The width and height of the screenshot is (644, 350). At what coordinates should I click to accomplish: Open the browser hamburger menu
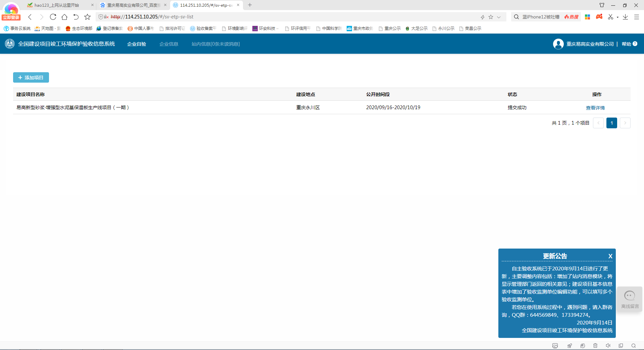(x=636, y=17)
